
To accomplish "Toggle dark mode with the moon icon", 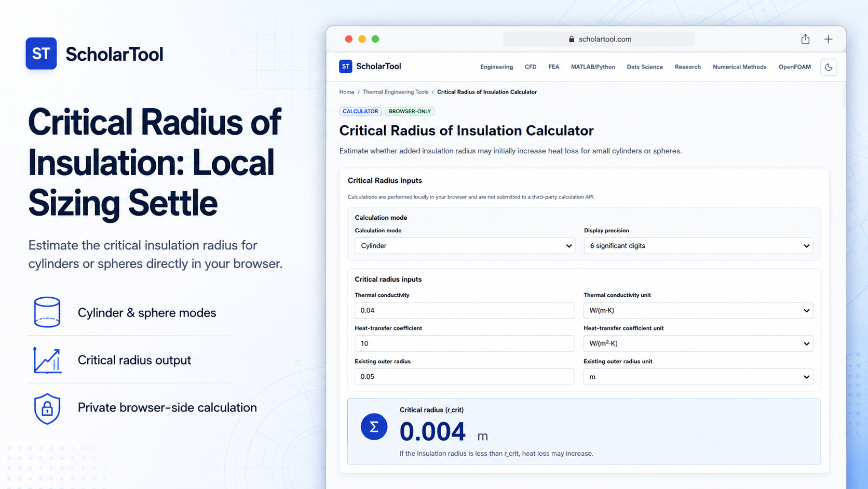I will 829,67.
